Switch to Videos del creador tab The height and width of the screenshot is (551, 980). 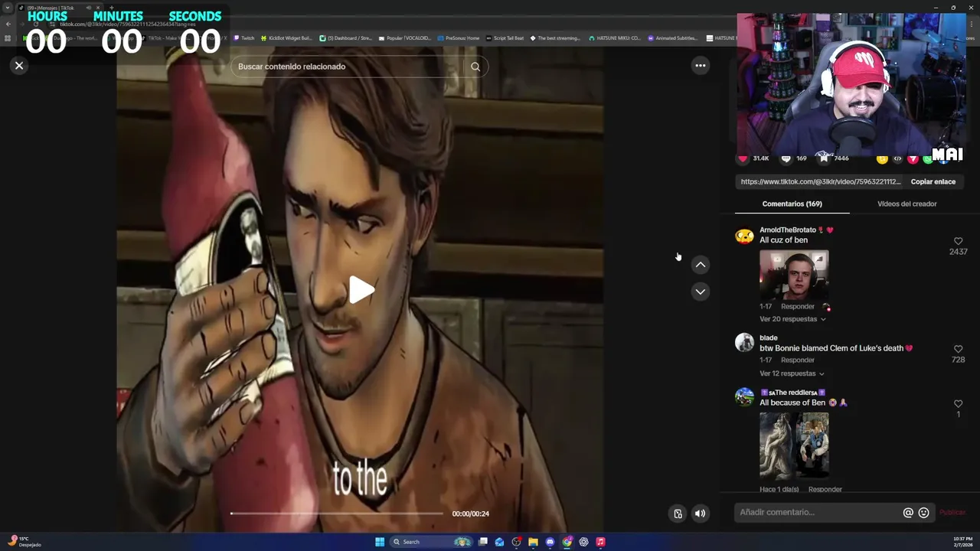906,204
